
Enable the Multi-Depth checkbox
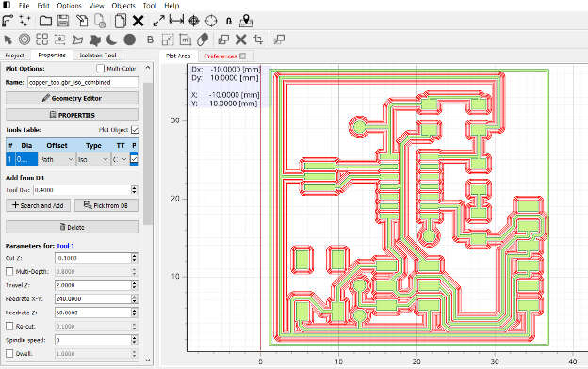[9, 271]
